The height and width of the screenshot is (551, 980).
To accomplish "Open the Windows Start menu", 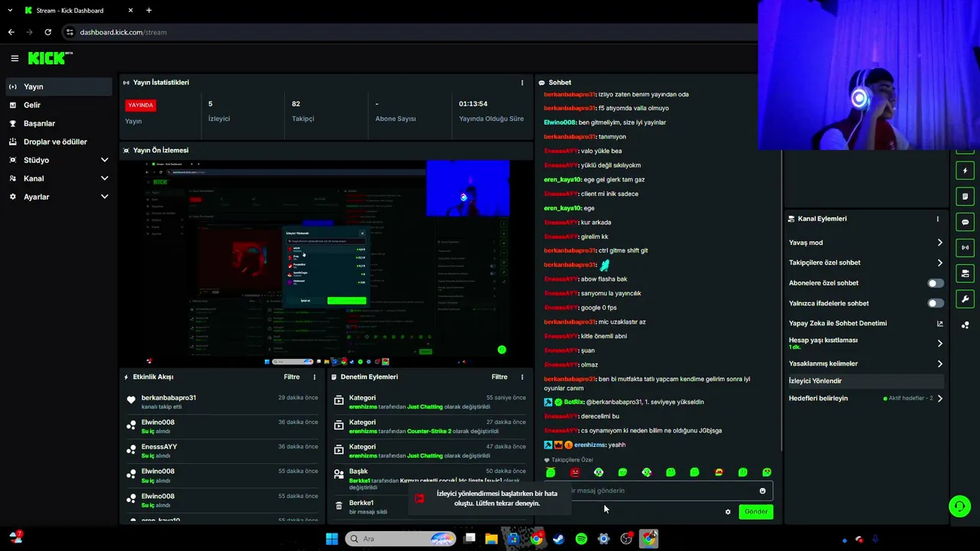I will pyautogui.click(x=332, y=539).
